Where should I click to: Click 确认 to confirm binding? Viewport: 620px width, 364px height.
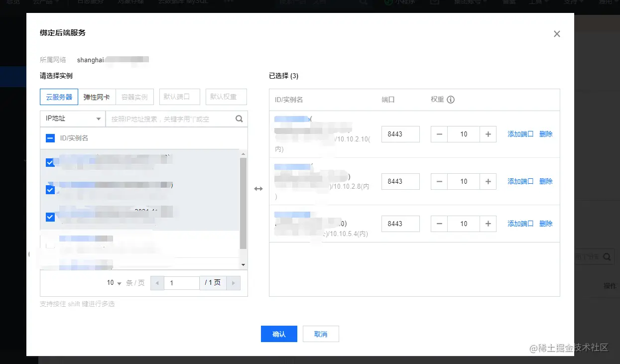pyautogui.click(x=279, y=334)
